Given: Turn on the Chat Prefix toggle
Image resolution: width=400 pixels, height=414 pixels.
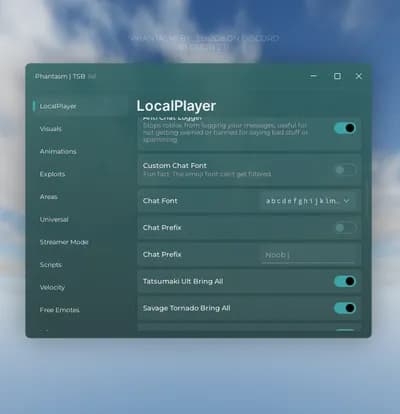Looking at the screenshot, I should [x=345, y=228].
